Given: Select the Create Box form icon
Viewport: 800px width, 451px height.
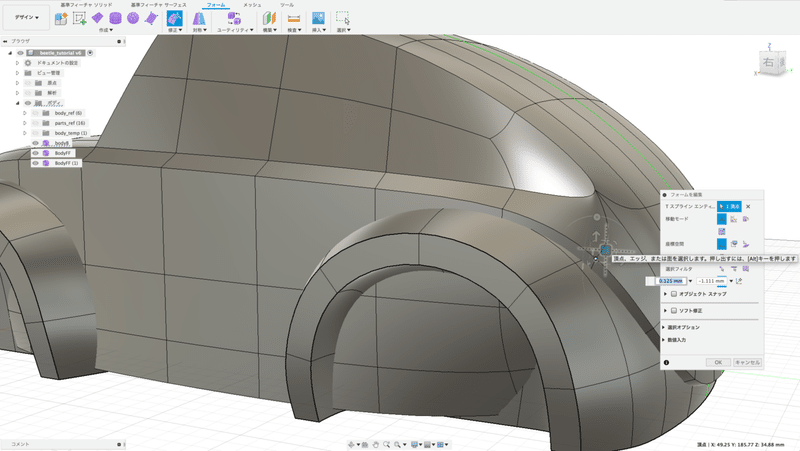Looking at the screenshot, I should [x=97, y=19].
